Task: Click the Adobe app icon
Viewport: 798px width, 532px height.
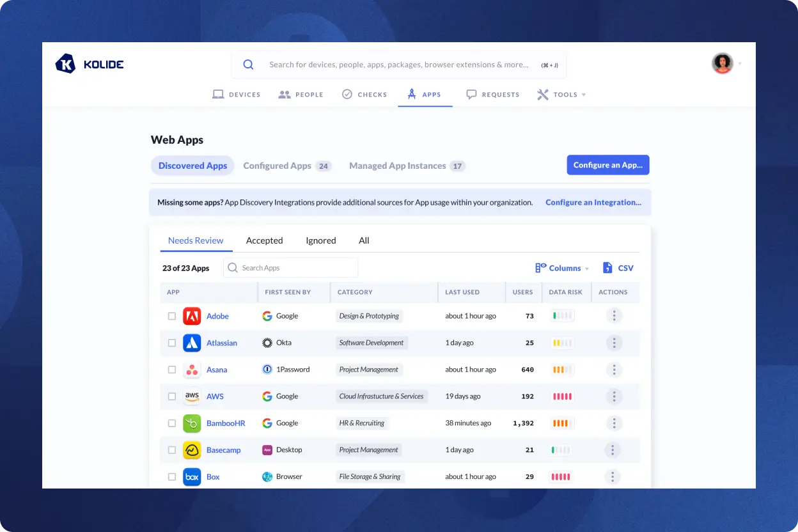Action: pos(192,316)
